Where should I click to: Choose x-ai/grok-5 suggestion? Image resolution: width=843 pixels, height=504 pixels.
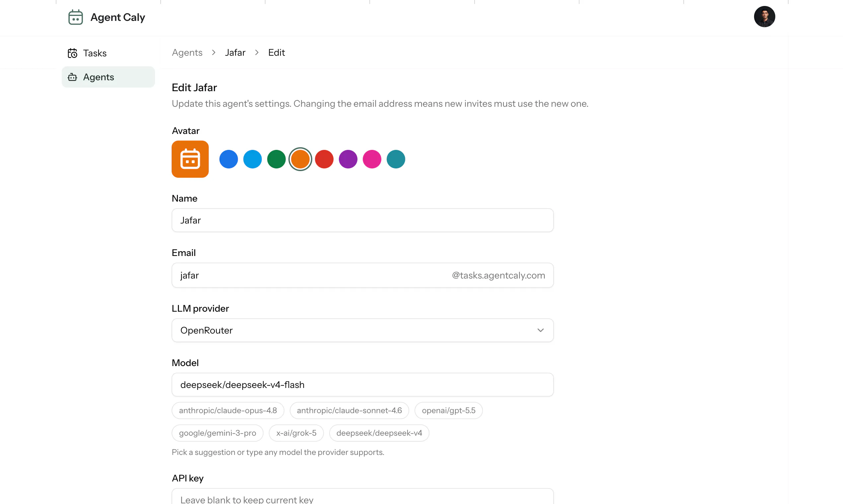296,433
